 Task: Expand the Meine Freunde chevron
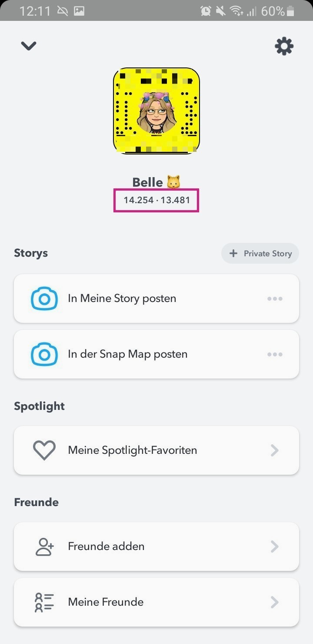(x=275, y=602)
